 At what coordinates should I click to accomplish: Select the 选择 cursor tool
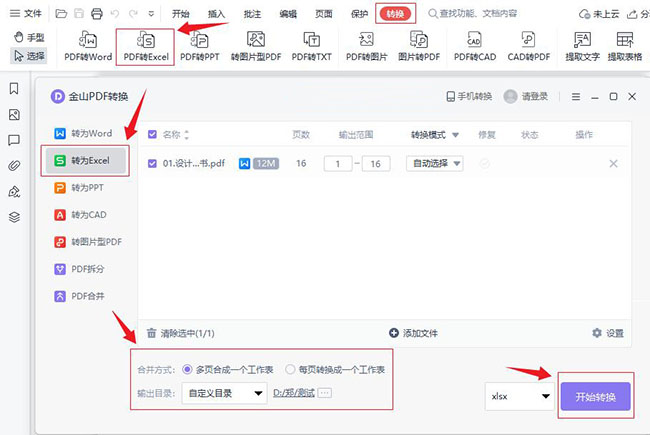coord(29,56)
